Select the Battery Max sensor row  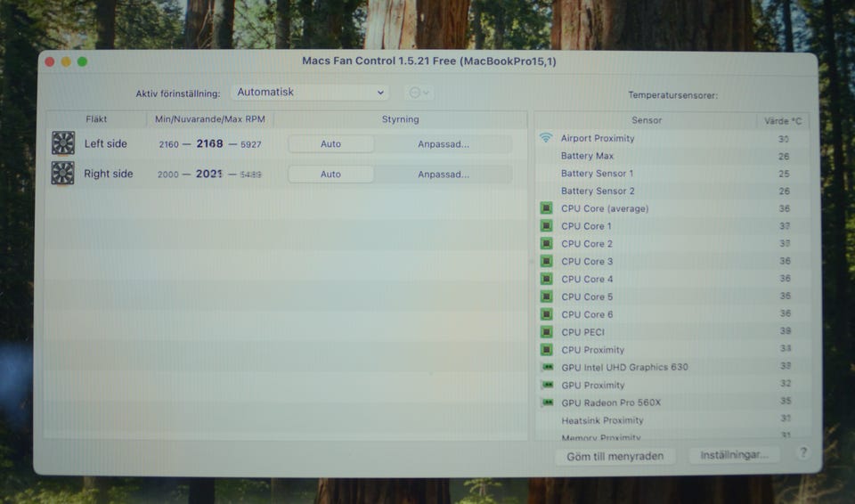pyautogui.click(x=672, y=156)
